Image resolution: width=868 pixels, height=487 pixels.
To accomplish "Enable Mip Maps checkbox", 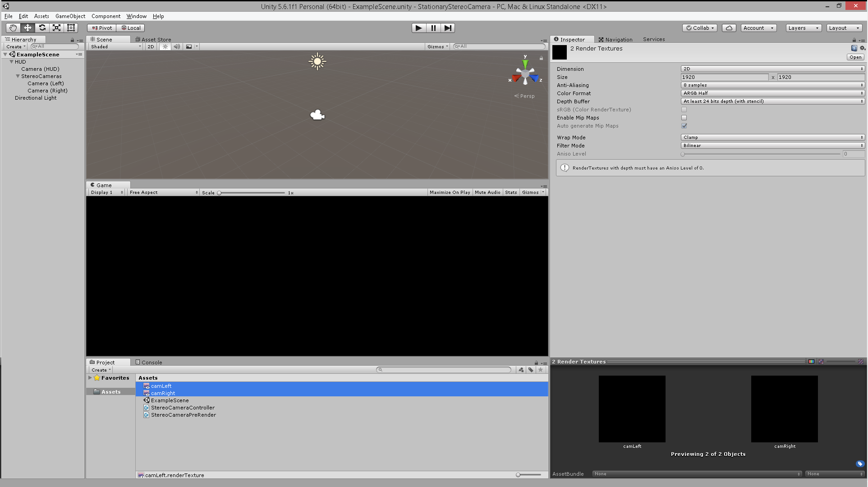I will pyautogui.click(x=684, y=118).
